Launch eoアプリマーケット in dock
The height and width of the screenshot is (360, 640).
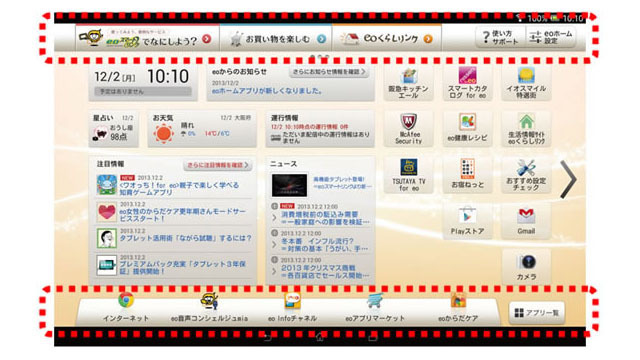tap(375, 307)
